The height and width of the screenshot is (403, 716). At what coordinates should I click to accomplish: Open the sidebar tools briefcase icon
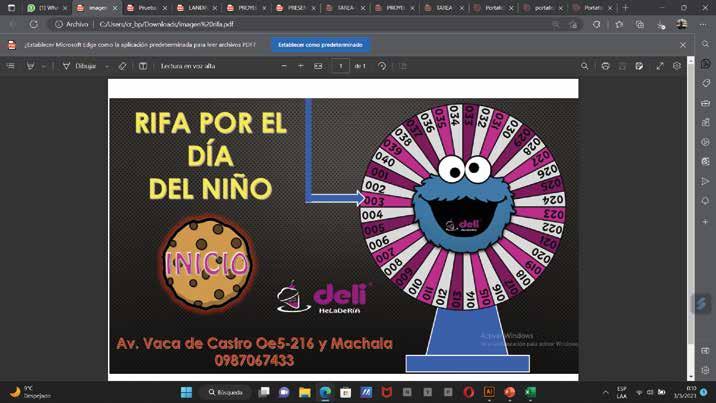pos(705,103)
